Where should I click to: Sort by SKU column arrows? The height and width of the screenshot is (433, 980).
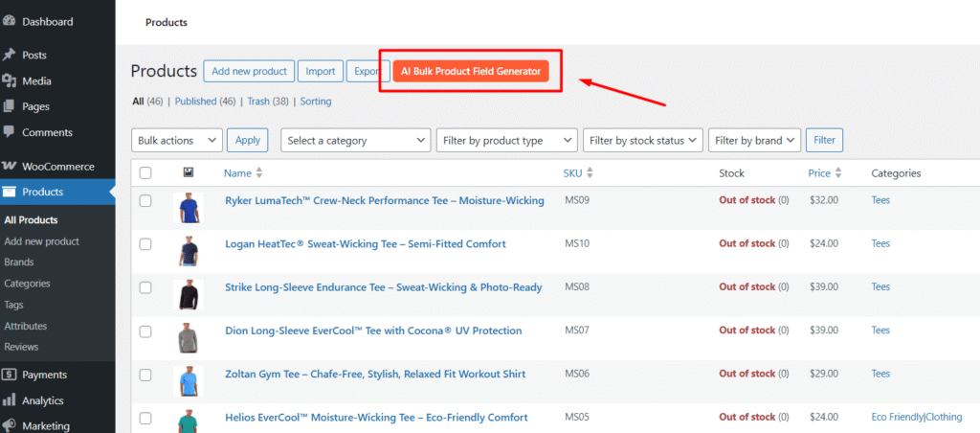click(x=590, y=173)
